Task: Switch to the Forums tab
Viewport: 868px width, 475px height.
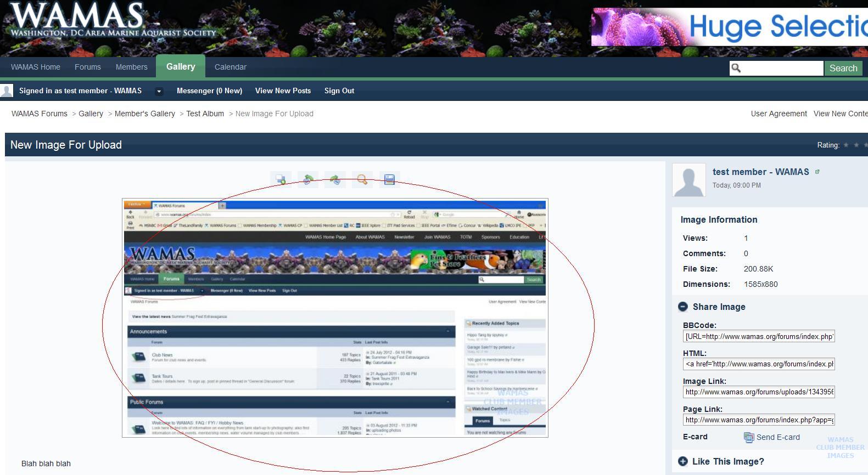Action: [88, 67]
